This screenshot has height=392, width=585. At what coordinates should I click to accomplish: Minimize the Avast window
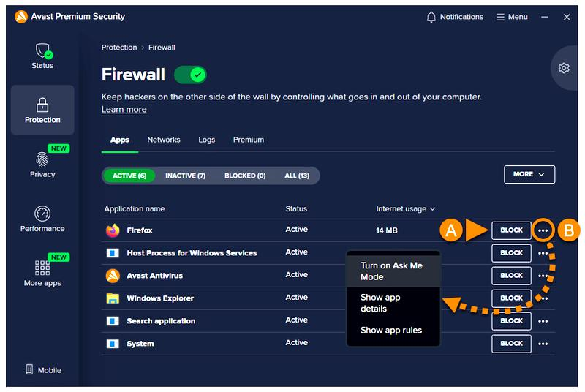[545, 17]
